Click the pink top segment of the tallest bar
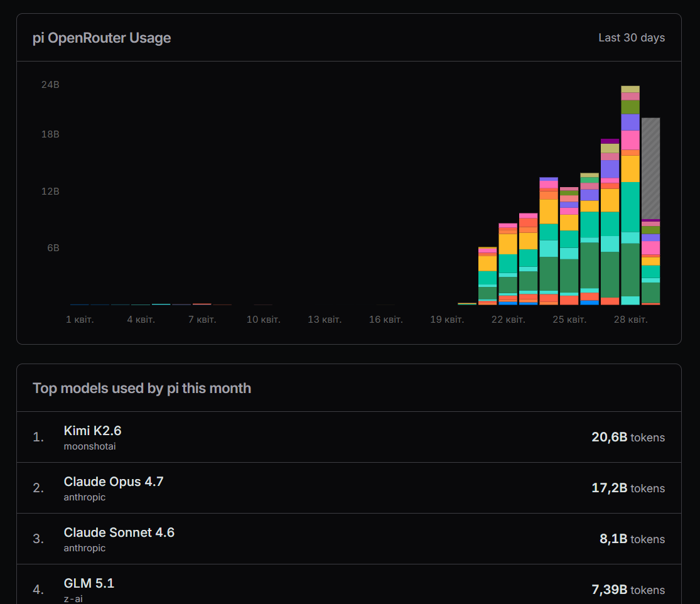This screenshot has width=700, height=604. (630, 97)
